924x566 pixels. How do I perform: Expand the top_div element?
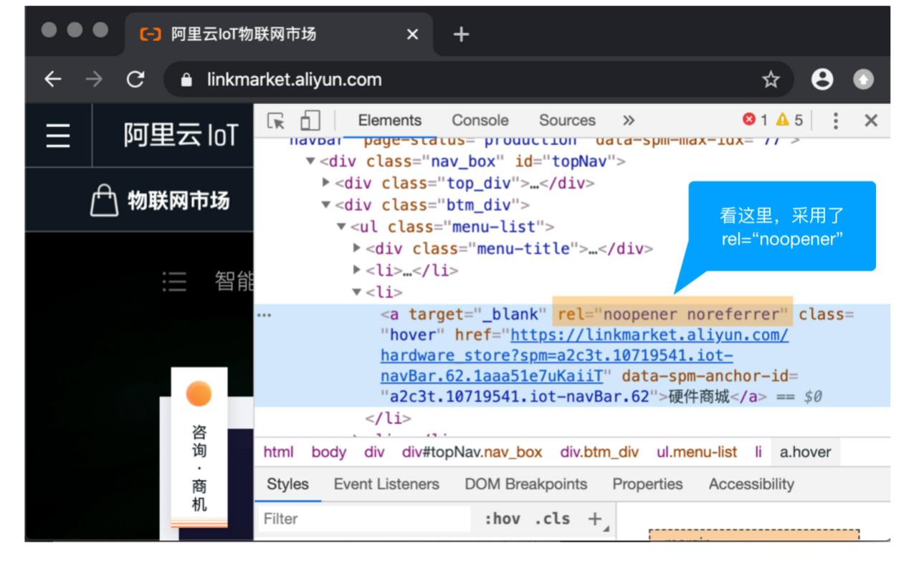(326, 183)
